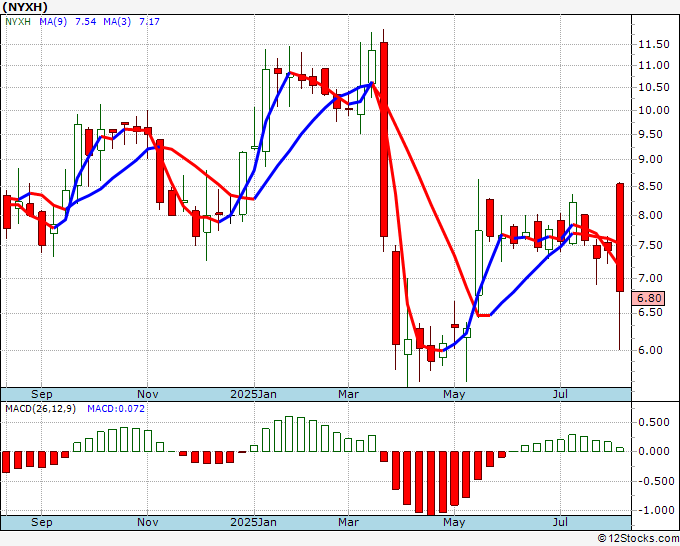Screen dimensions: 680x546
Task: Click Mar on the price chart time axis
Action: pos(349,394)
